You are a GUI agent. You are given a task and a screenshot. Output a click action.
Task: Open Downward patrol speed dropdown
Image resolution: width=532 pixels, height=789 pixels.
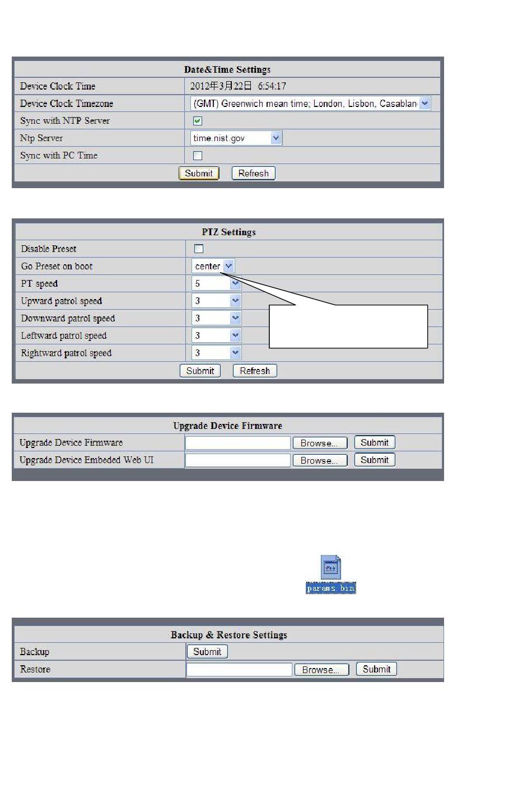click(216, 318)
